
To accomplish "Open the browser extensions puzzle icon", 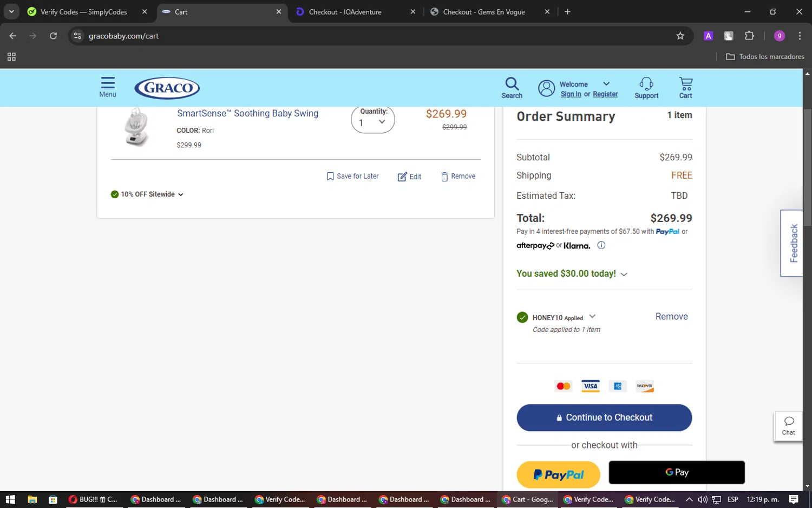I will click(x=749, y=36).
